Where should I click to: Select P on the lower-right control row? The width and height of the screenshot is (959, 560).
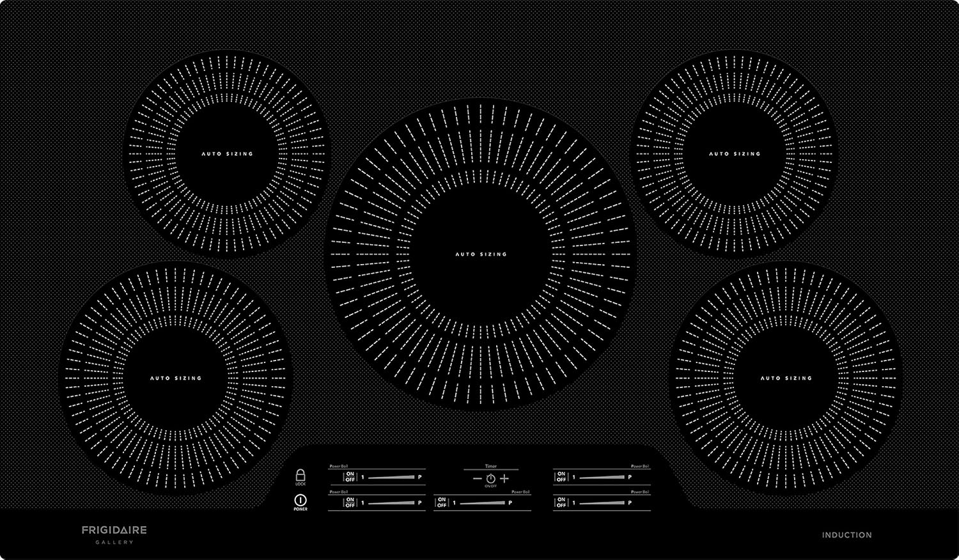point(630,503)
